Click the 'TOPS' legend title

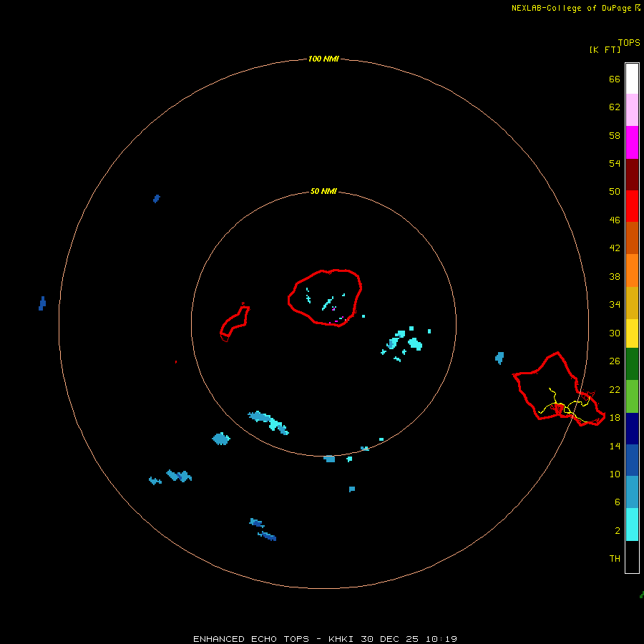[629, 42]
